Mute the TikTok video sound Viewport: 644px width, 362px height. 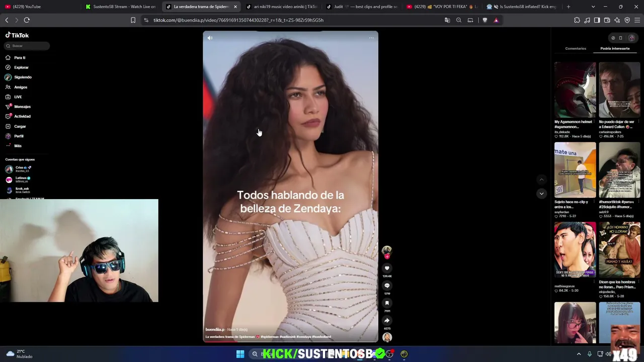(210, 38)
